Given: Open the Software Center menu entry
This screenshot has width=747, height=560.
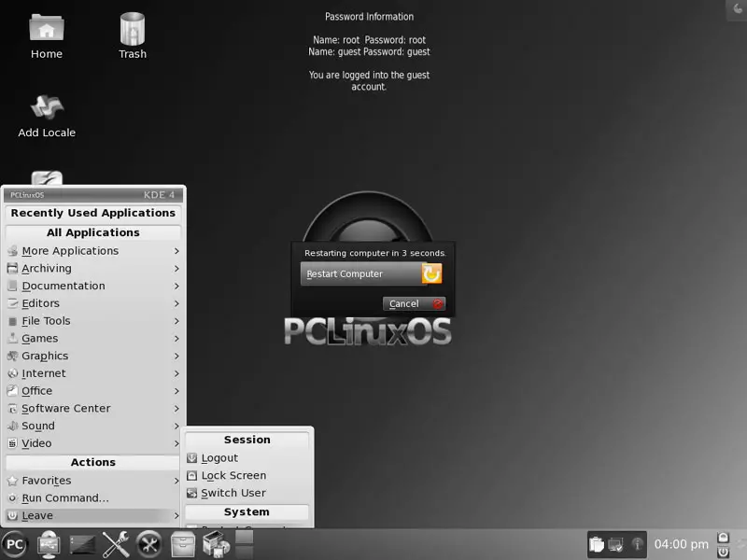Looking at the screenshot, I should [x=92, y=409].
